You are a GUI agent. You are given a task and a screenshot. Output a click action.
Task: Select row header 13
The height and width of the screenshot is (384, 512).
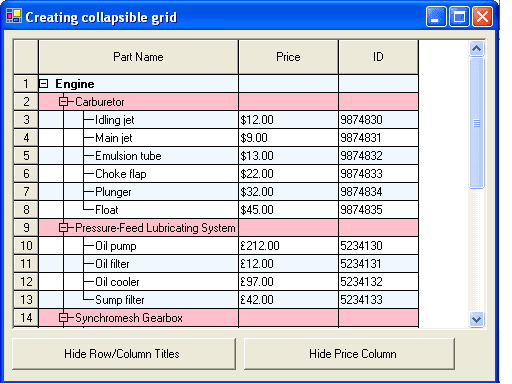tap(26, 300)
